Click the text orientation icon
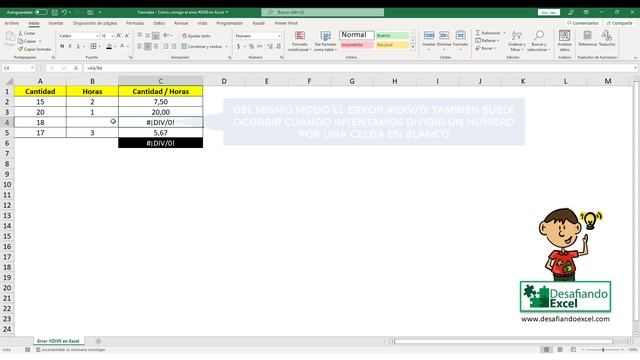The height and width of the screenshot is (360, 640). [166, 36]
